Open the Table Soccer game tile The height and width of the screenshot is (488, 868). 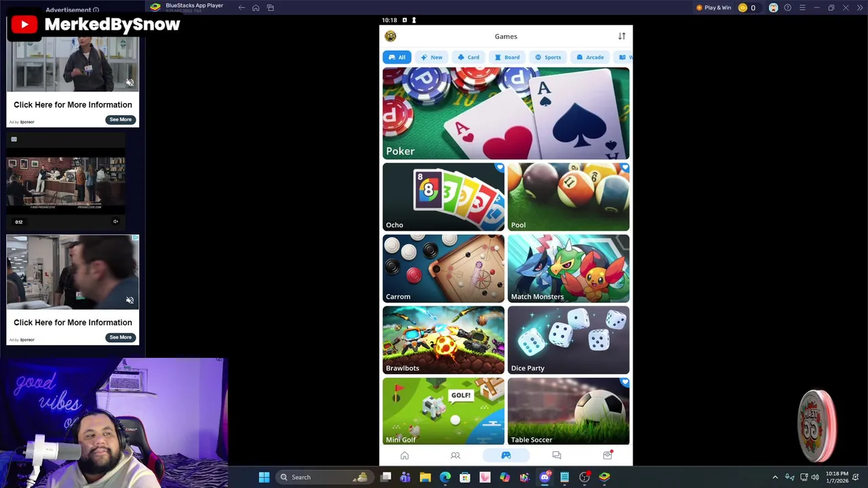click(x=568, y=411)
